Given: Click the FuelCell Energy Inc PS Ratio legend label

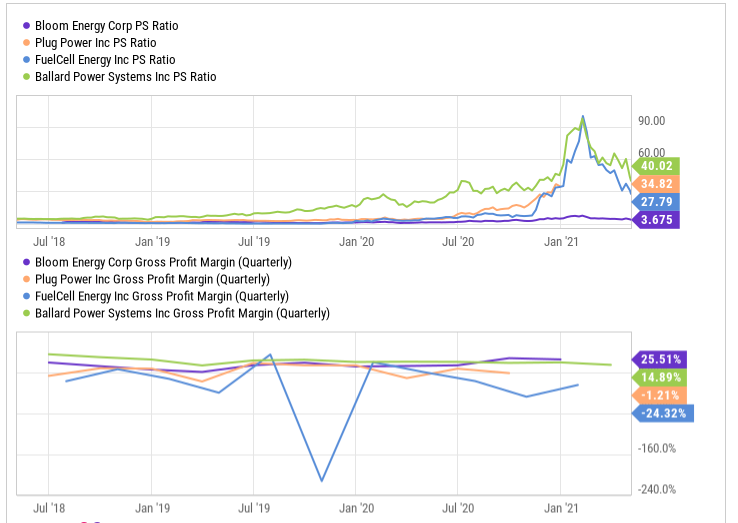Looking at the screenshot, I should tap(105, 60).
